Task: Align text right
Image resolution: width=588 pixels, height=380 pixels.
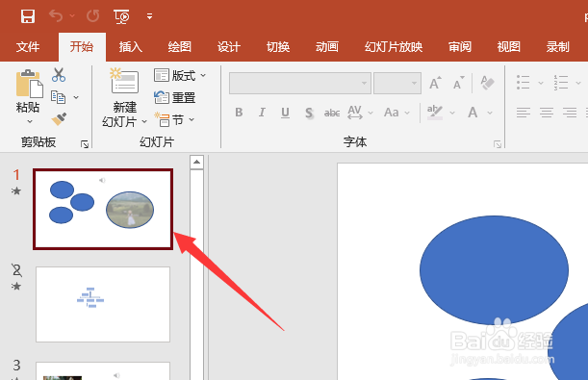Action: click(570, 112)
